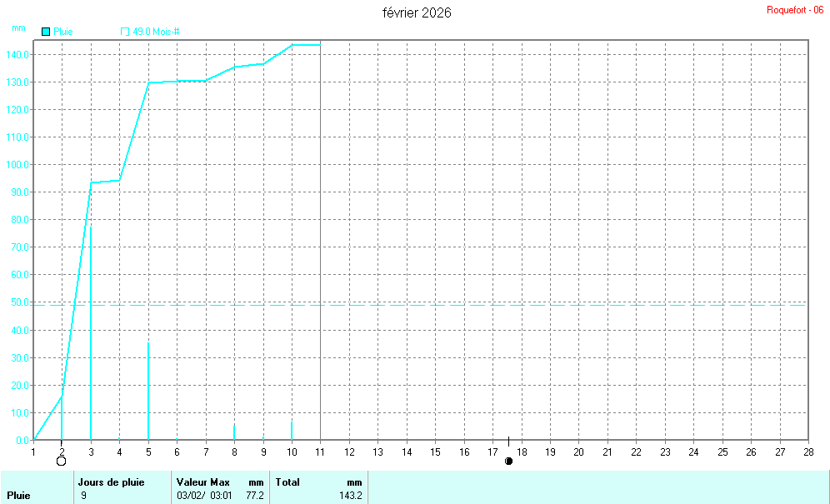The image size is (830, 504).
Task: Click the mm unit label on the y-axis
Action: click(18, 27)
